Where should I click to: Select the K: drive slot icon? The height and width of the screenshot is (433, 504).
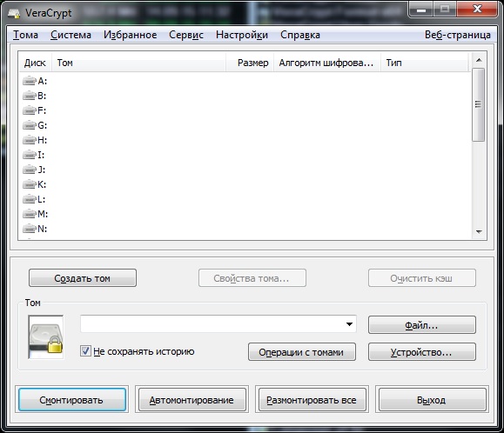coord(30,184)
